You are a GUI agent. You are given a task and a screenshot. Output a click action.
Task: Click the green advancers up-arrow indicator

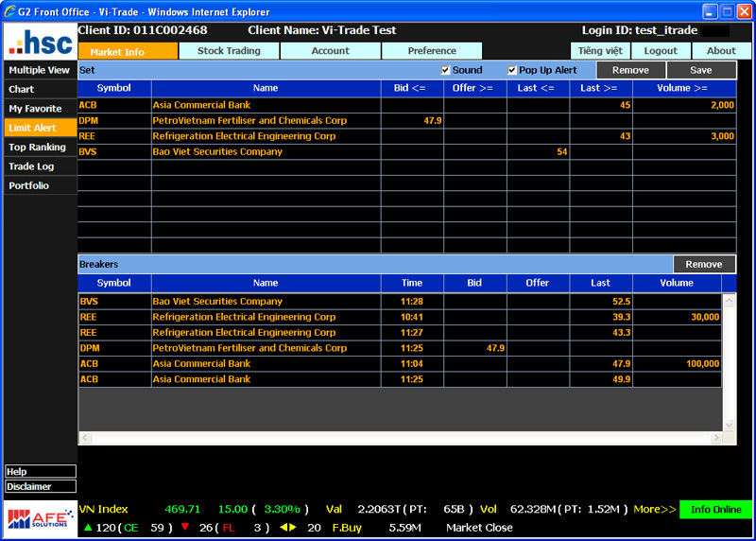[88, 528]
